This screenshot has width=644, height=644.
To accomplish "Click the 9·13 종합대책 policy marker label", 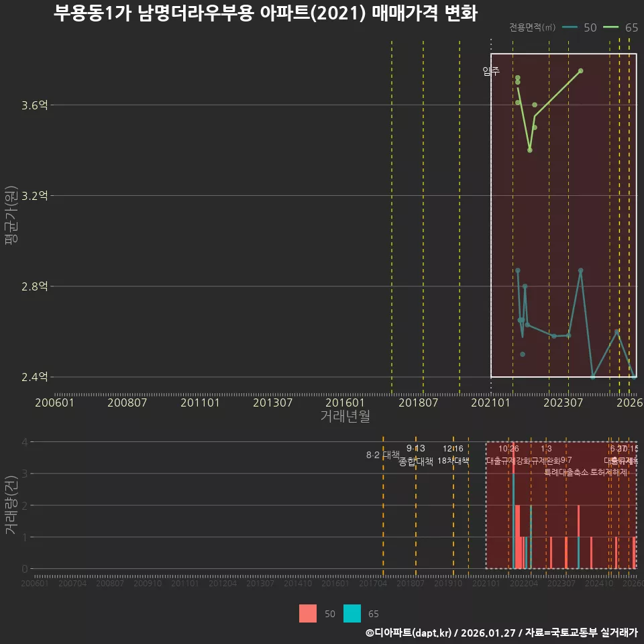I will [x=416, y=455].
